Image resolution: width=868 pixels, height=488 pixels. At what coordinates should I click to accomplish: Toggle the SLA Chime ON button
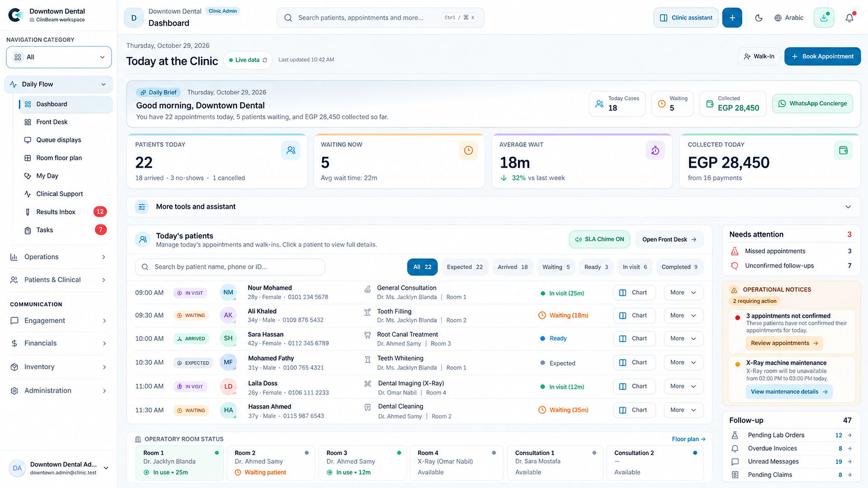(599, 239)
